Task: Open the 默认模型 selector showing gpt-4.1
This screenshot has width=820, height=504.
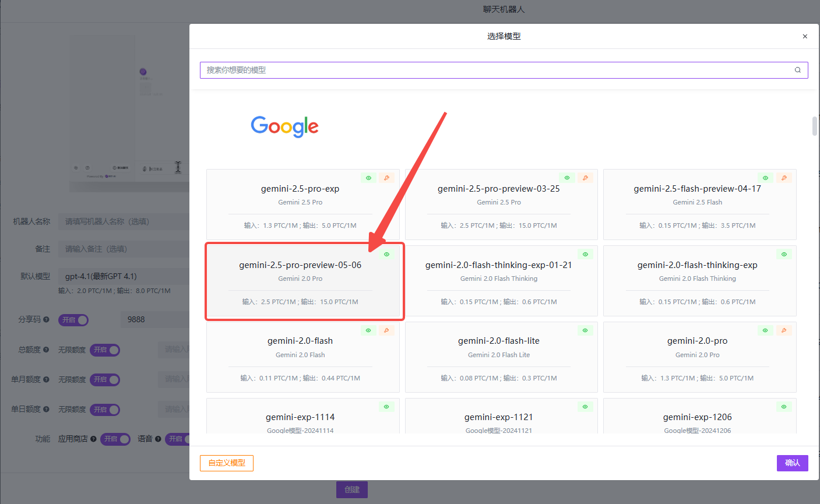Action: tap(124, 276)
